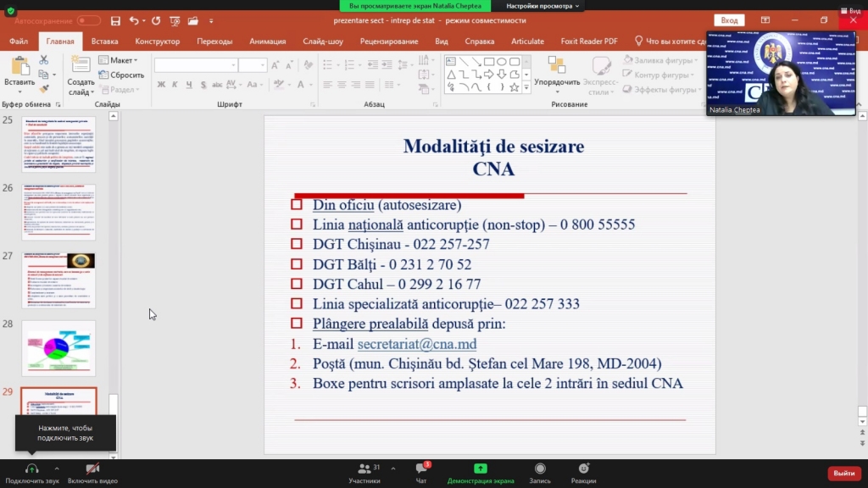Click the secretariat@cna.md email link
This screenshot has height=488, width=868.
pos(417,344)
